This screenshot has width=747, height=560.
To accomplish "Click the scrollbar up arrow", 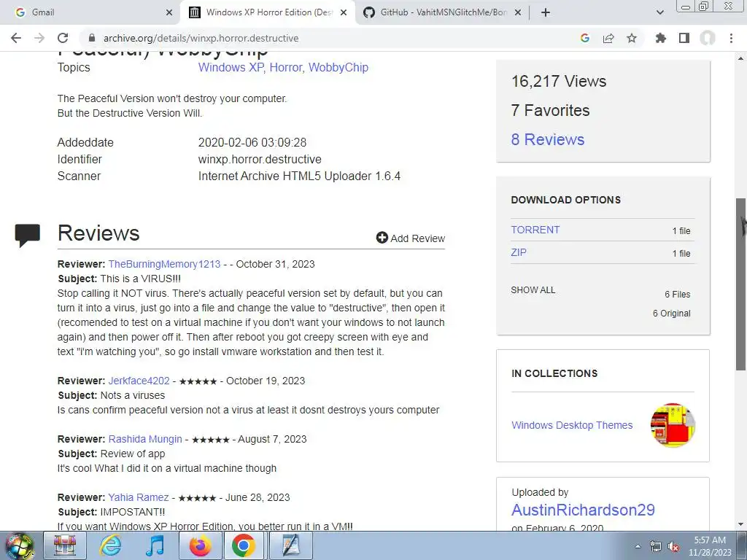I will point(741,58).
